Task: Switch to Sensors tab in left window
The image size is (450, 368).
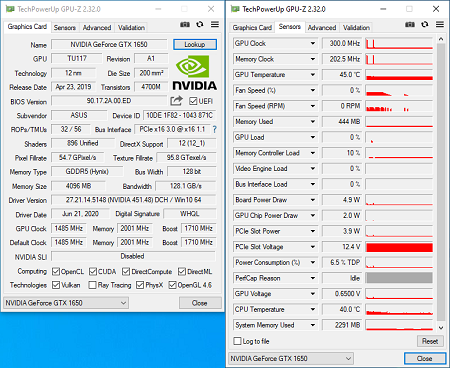Action: [x=65, y=28]
